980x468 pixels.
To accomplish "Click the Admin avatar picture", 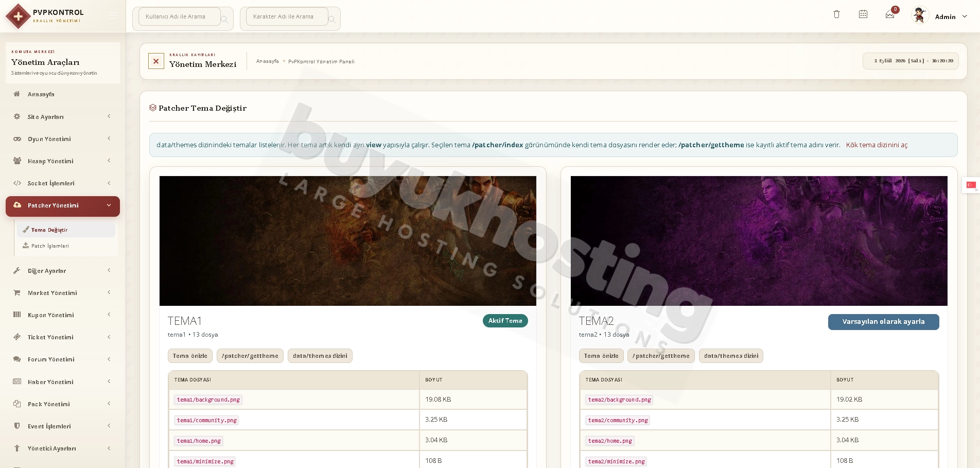I will 920,15.
